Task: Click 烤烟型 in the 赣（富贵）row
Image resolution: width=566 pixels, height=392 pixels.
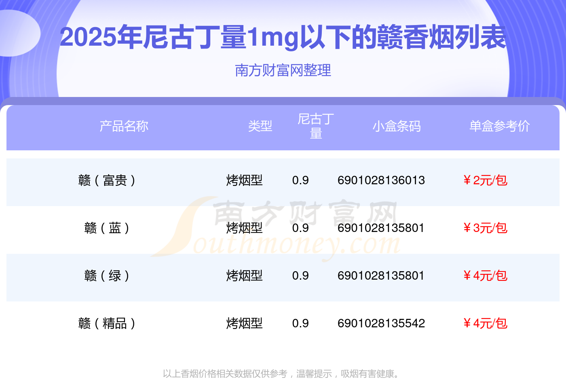Action: click(x=245, y=180)
